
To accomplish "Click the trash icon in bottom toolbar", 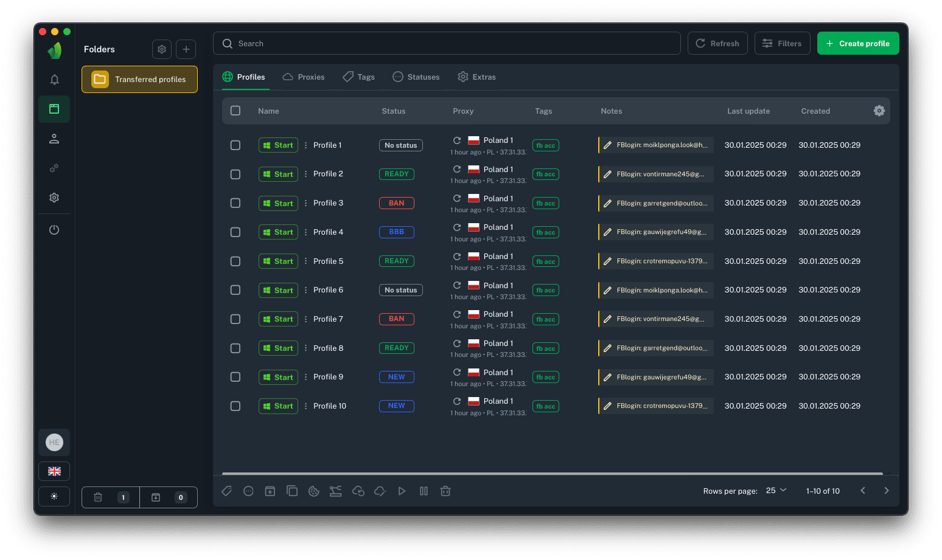I will pos(445,491).
